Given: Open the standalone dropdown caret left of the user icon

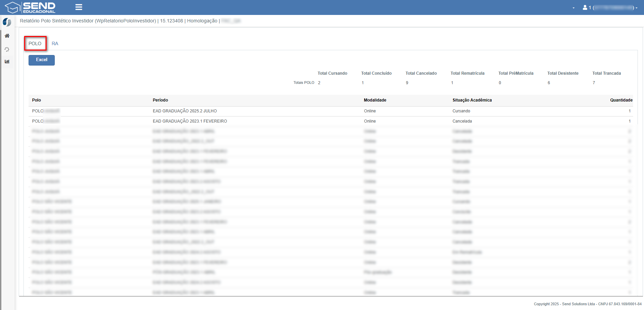Looking at the screenshot, I should pyautogui.click(x=574, y=8).
